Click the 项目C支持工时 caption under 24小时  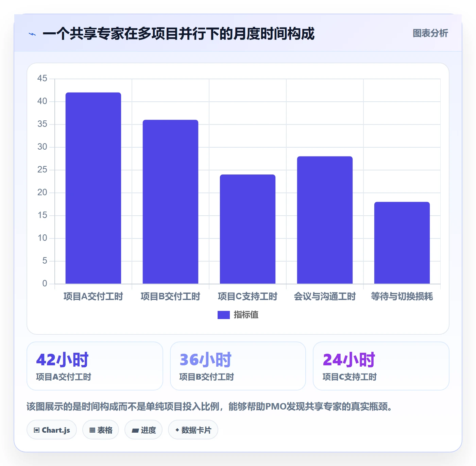350,377
